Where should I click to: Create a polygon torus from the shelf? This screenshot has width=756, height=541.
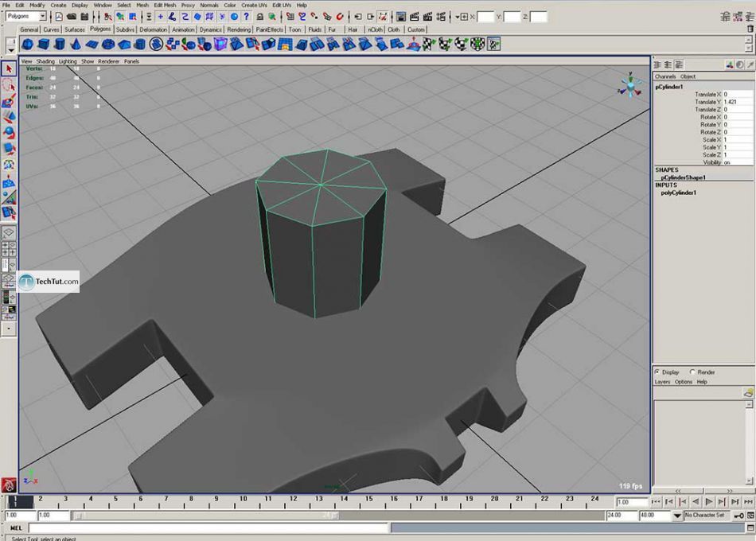click(108, 45)
